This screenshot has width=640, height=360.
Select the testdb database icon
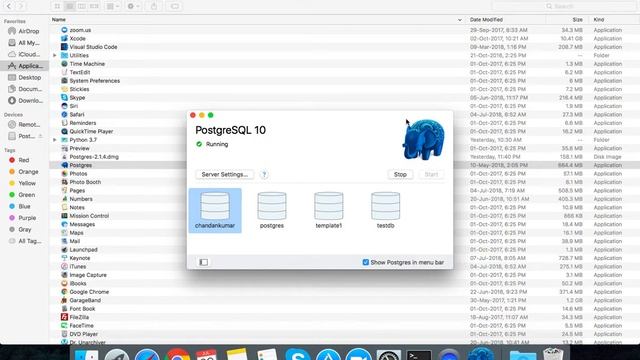pos(385,210)
